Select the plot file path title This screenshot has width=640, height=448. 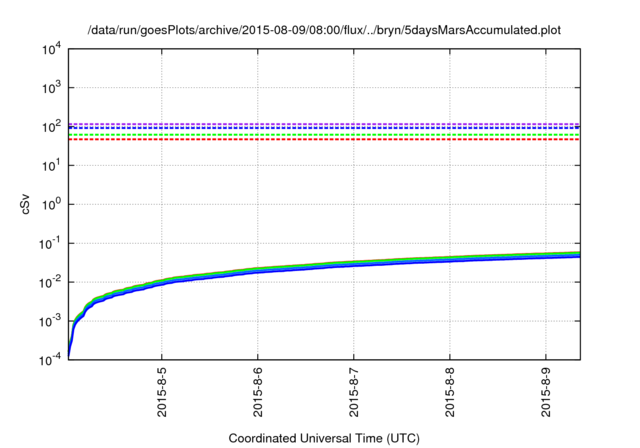coord(324,30)
